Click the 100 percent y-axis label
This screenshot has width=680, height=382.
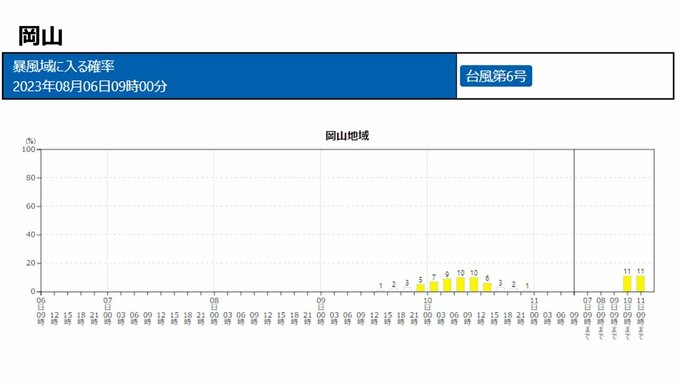(29, 149)
